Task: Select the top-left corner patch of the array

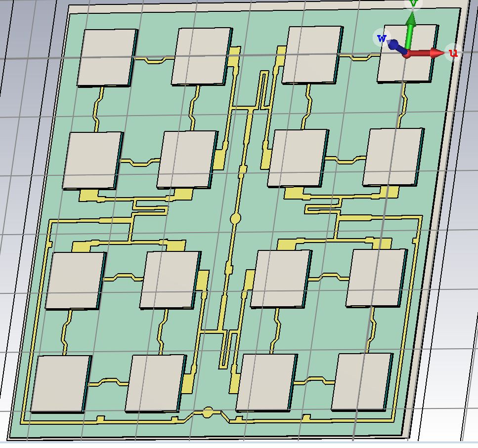Action: [107, 58]
